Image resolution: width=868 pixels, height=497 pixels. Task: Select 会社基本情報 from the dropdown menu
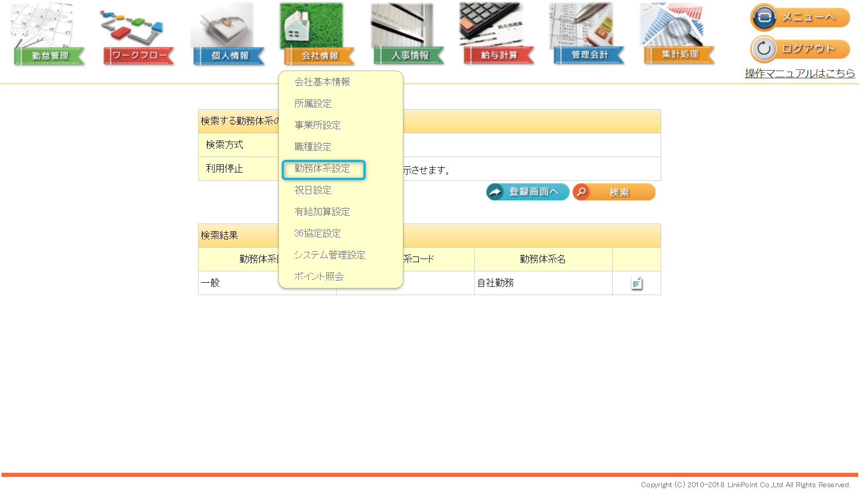tap(322, 82)
